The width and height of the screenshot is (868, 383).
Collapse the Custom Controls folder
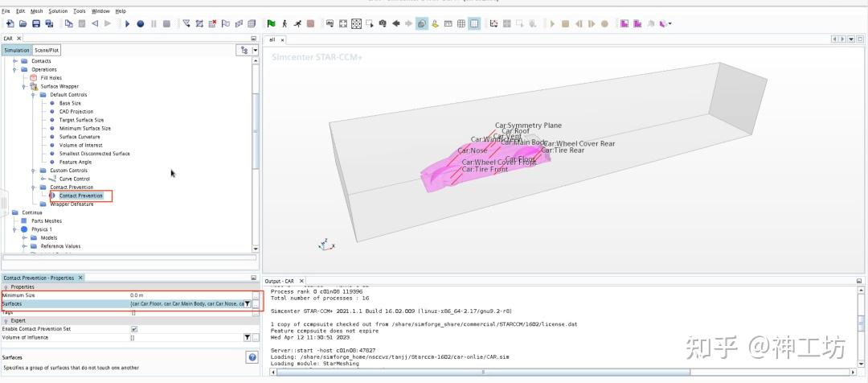[x=34, y=171]
